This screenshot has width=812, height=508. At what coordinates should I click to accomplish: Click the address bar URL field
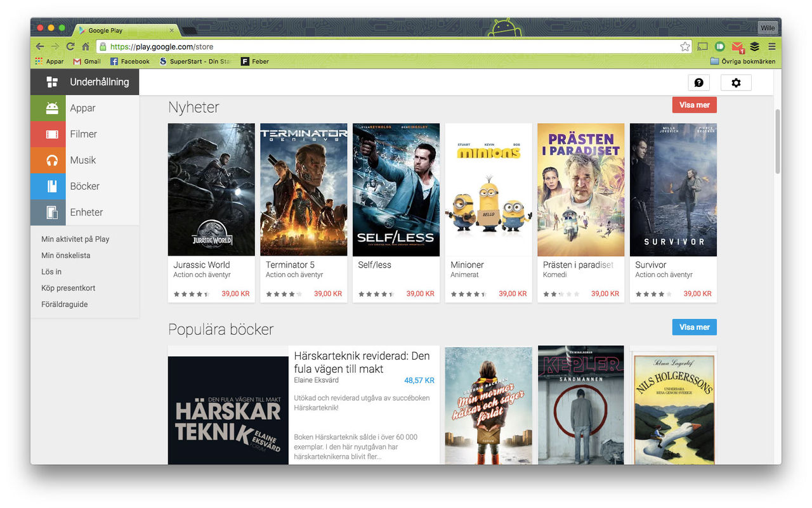point(393,46)
